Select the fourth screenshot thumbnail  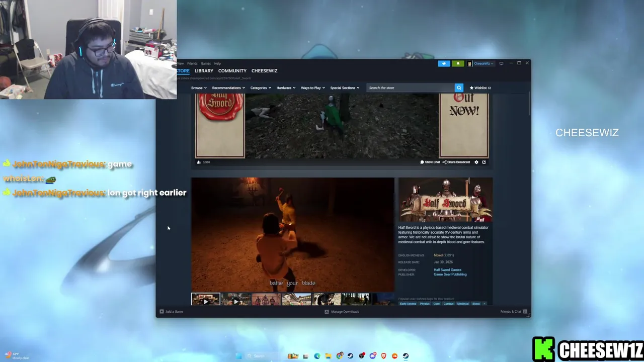(296, 300)
